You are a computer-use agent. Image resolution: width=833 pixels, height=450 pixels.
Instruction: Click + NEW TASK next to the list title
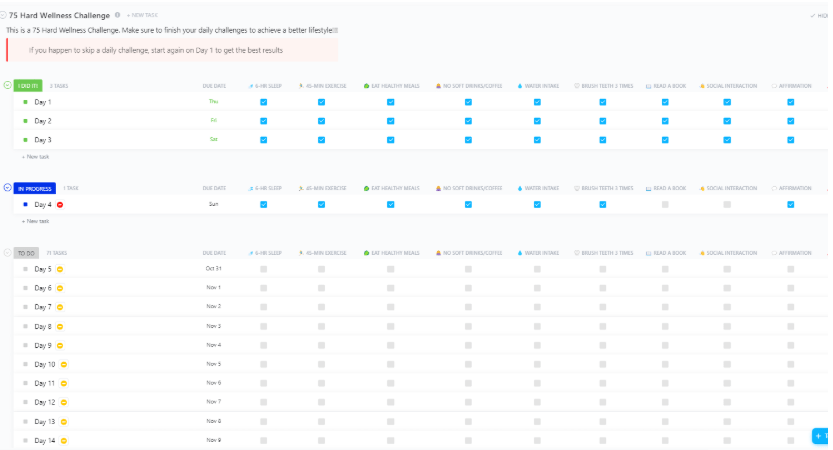pyautogui.click(x=142, y=15)
